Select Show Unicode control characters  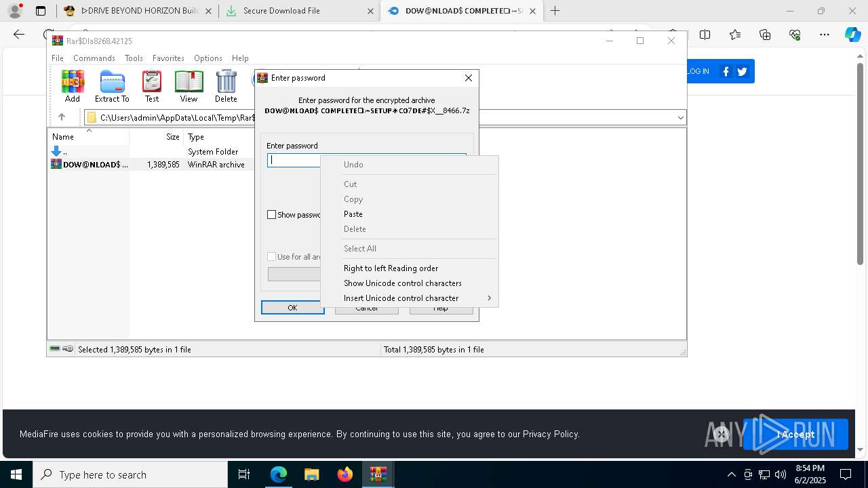(409, 283)
